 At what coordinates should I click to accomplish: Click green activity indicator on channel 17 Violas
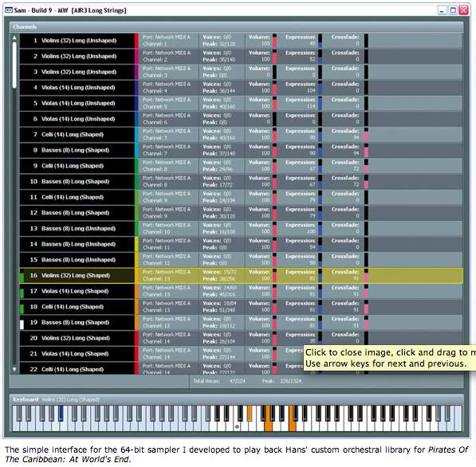click(22, 293)
